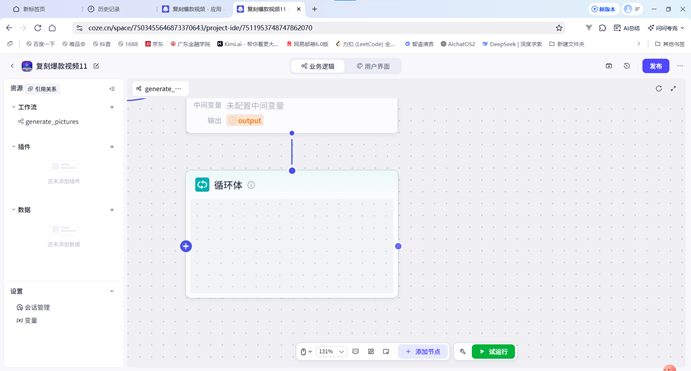The height and width of the screenshot is (371, 691).
Task: Click the auto-layout grid icon in the bottom toolbar
Action: (371, 352)
